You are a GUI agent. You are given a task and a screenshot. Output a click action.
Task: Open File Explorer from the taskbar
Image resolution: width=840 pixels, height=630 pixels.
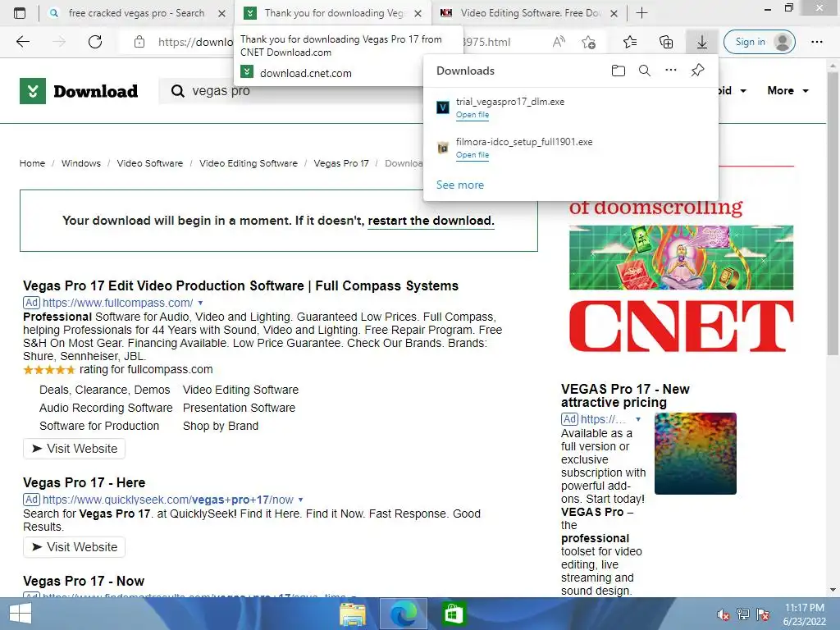[353, 614]
